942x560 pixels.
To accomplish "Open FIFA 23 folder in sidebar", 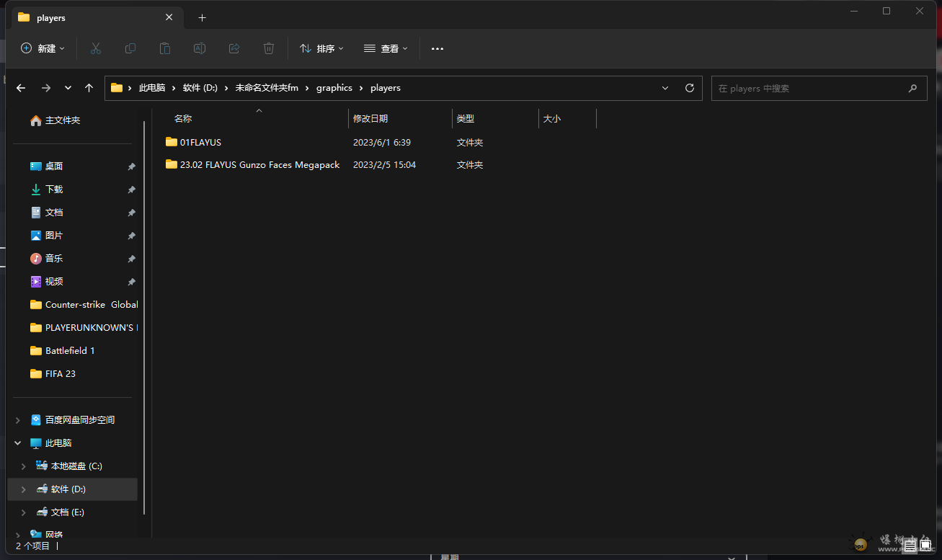I will [x=53, y=374].
